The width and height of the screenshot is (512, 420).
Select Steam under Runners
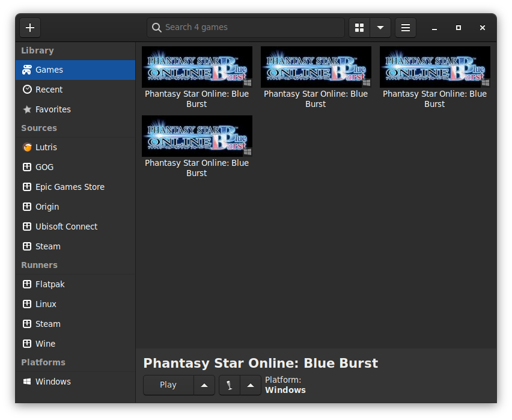(76, 324)
